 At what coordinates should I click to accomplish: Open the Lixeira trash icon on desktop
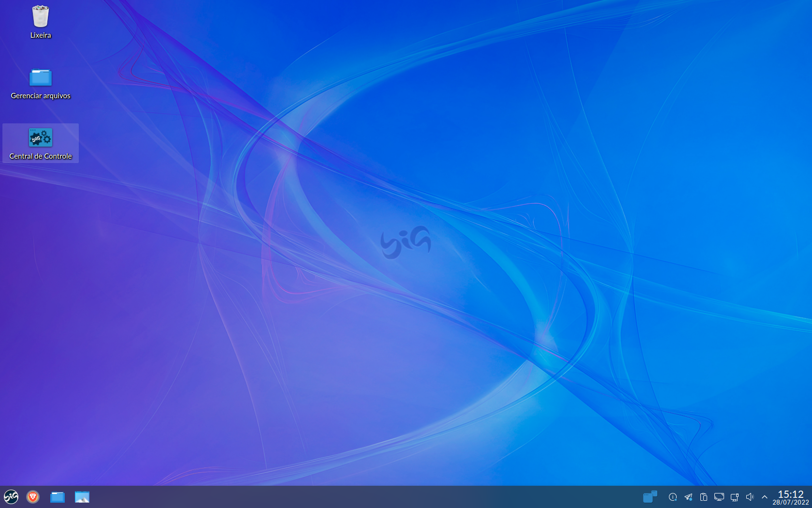(41, 22)
